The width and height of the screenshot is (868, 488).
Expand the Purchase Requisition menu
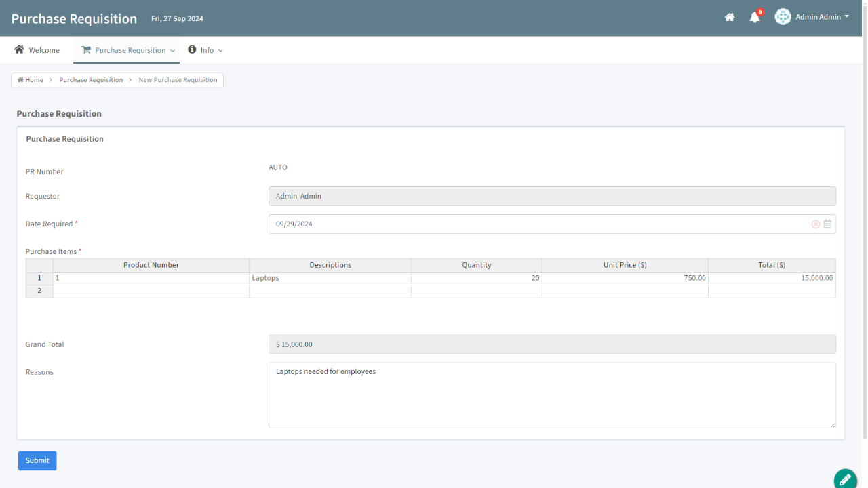click(172, 51)
